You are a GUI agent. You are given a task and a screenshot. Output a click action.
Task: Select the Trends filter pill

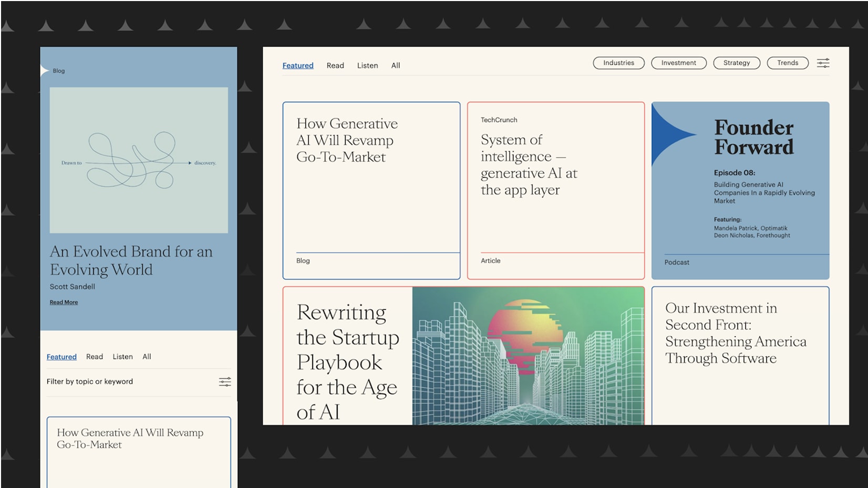[x=787, y=63]
